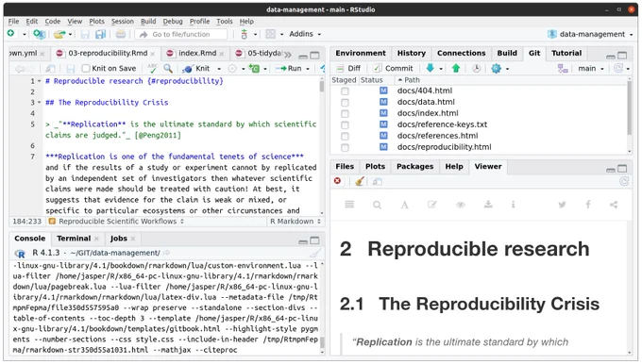Screen dimensions: 642x364
Task: Open the Run dropdown arrow
Action: point(308,69)
